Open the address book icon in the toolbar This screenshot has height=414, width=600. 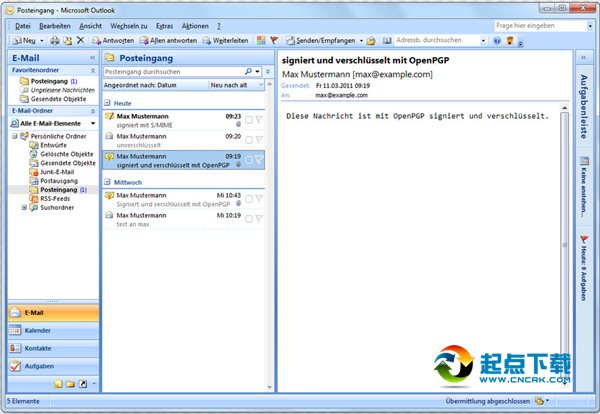(387, 41)
